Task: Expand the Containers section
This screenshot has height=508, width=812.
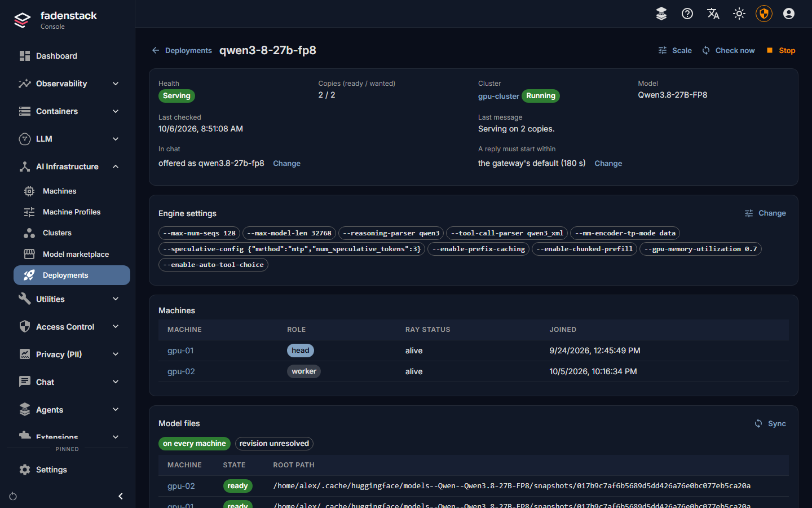Action: pos(72,111)
